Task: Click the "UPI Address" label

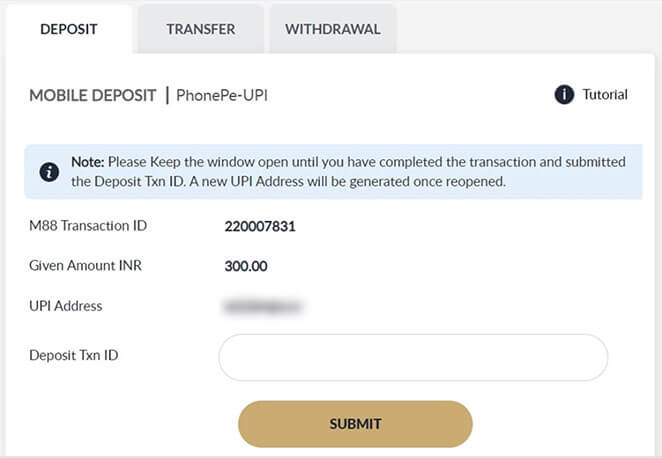Action: click(x=66, y=306)
